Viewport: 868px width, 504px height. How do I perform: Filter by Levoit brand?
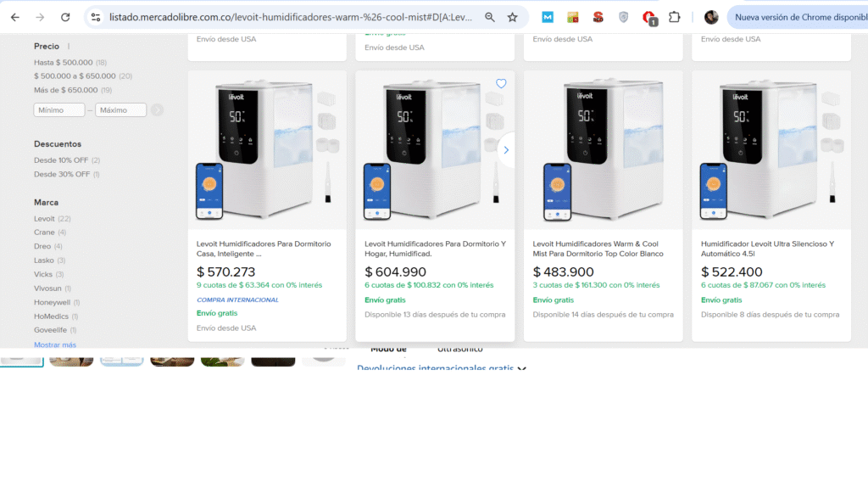click(46, 218)
